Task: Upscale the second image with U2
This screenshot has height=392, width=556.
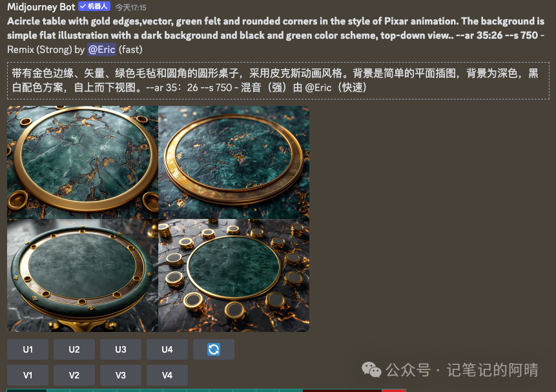Action: (x=74, y=349)
